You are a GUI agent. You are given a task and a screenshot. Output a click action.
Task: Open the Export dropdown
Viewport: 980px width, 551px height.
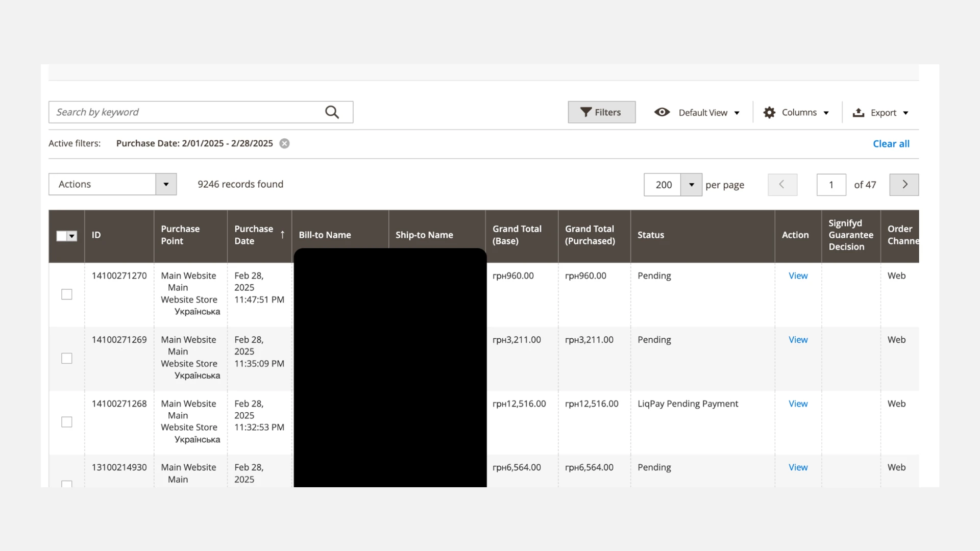(880, 113)
